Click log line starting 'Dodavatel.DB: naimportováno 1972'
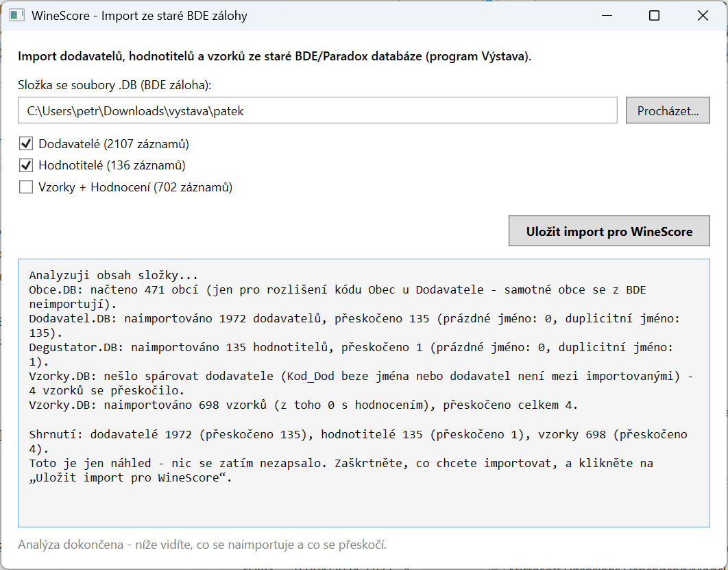 click(354, 326)
